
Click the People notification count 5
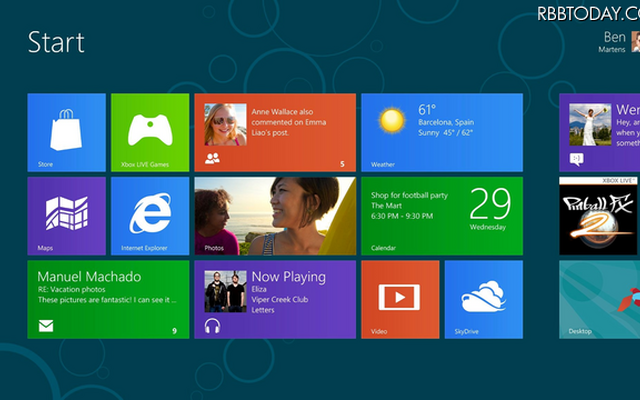342,164
